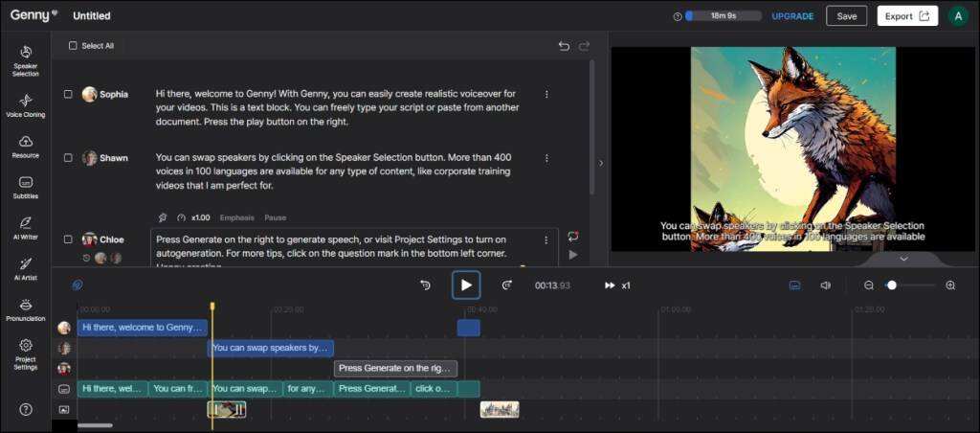The image size is (980, 433).
Task: Select the Emphasis option above Chloe's text
Action: click(x=236, y=217)
